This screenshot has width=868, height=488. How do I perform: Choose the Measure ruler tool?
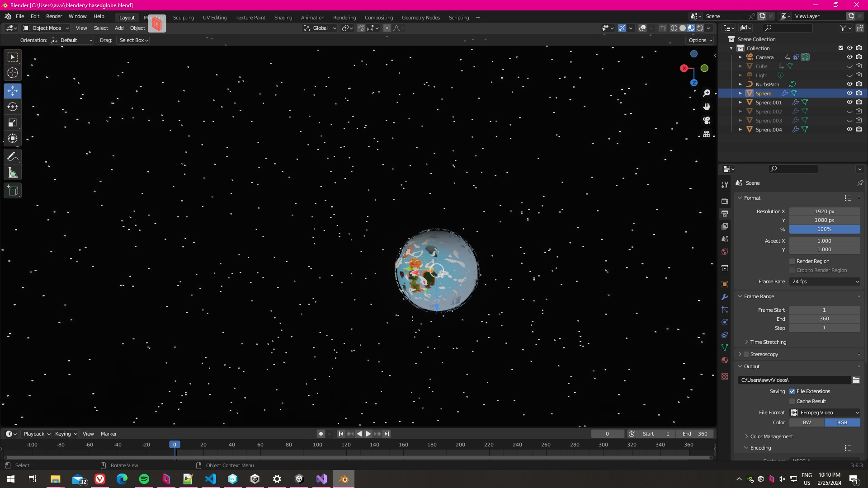[13, 173]
